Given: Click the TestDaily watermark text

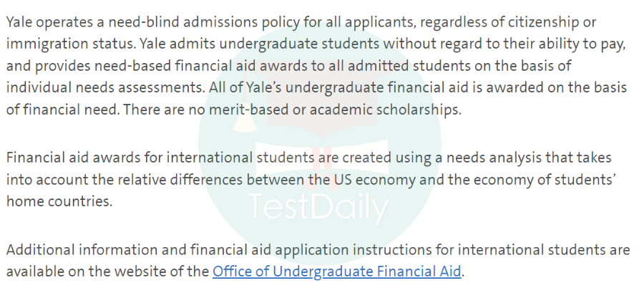Looking at the screenshot, I should tap(318, 208).
